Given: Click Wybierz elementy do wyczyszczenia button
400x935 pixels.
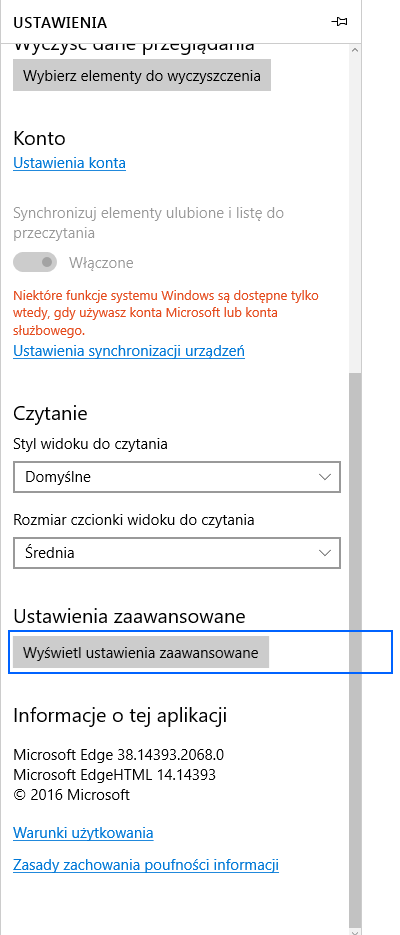Looking at the screenshot, I should click(142, 76).
